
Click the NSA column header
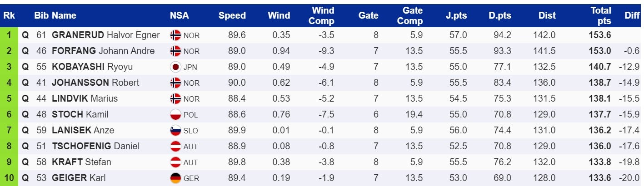(x=180, y=15)
